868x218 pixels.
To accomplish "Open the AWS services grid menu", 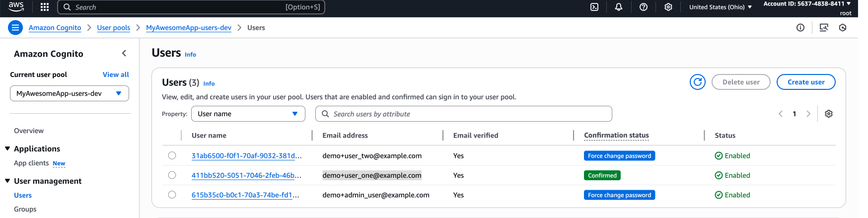I will point(45,7).
